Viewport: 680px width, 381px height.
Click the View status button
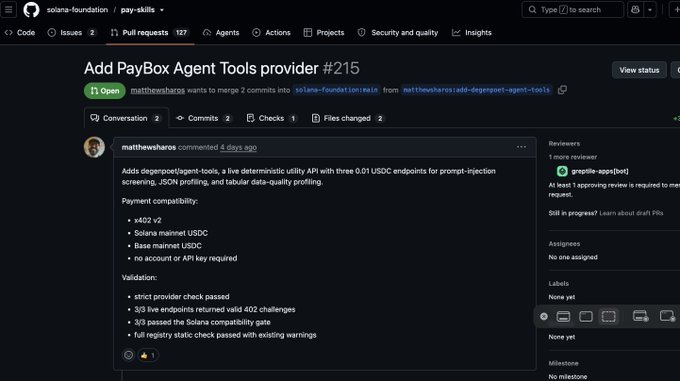point(639,70)
